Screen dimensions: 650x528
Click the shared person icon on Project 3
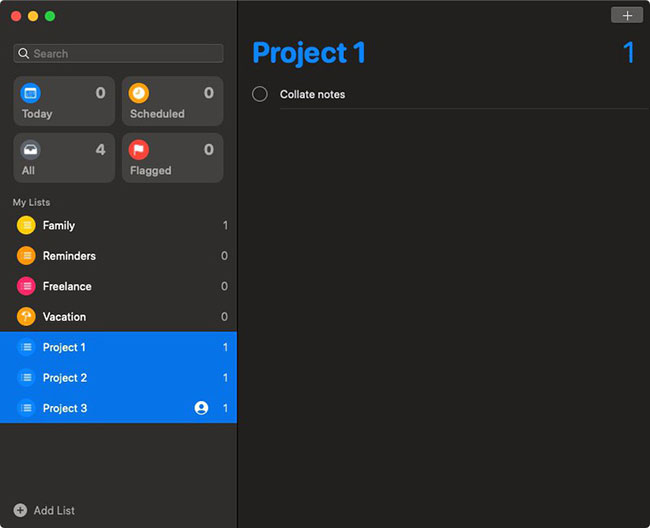201,408
